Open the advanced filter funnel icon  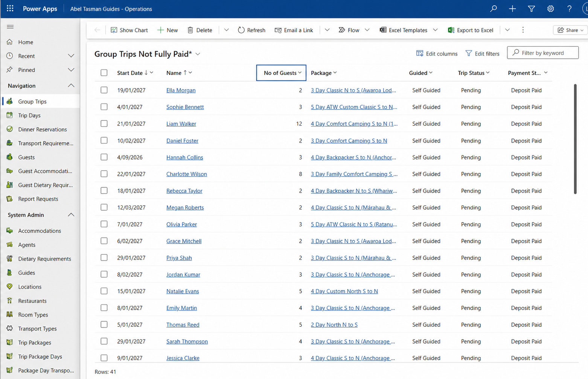[531, 9]
